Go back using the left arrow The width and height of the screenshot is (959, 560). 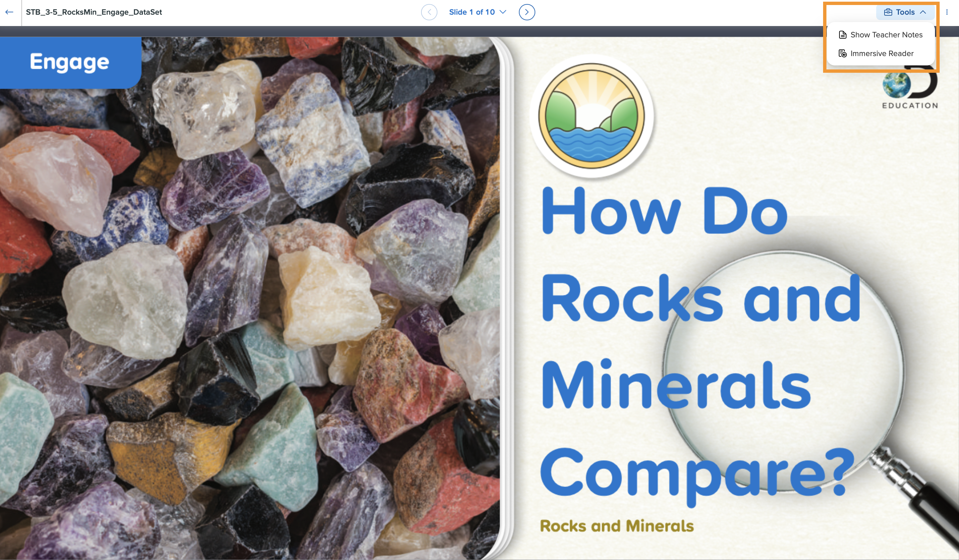9,12
